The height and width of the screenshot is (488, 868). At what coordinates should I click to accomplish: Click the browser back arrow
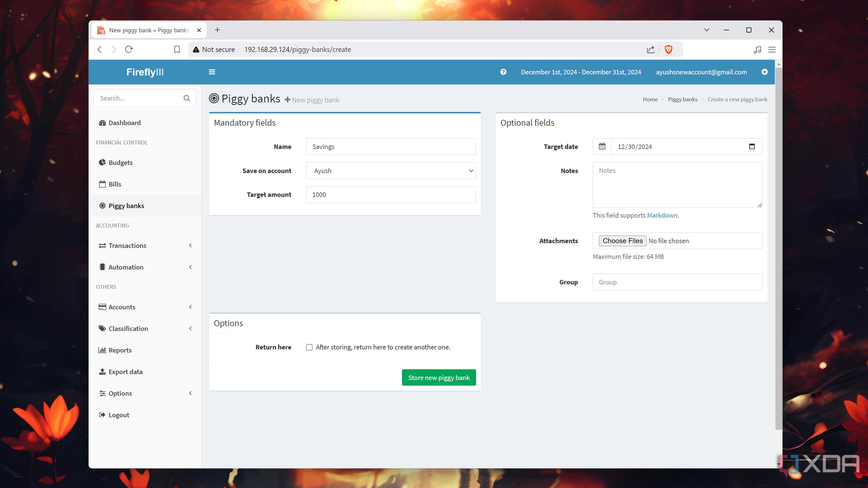click(x=99, y=49)
